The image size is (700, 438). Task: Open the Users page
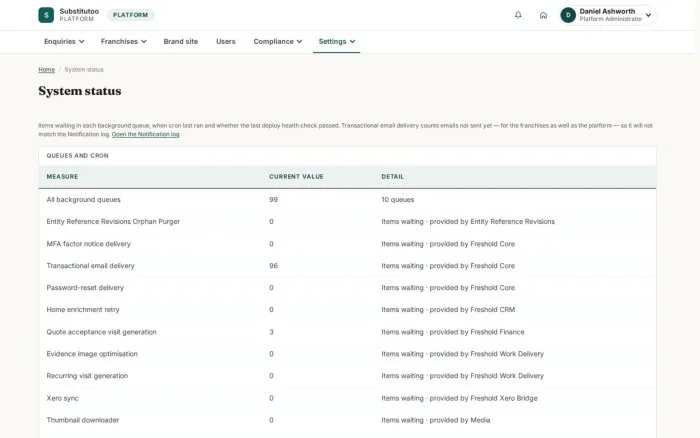(225, 42)
